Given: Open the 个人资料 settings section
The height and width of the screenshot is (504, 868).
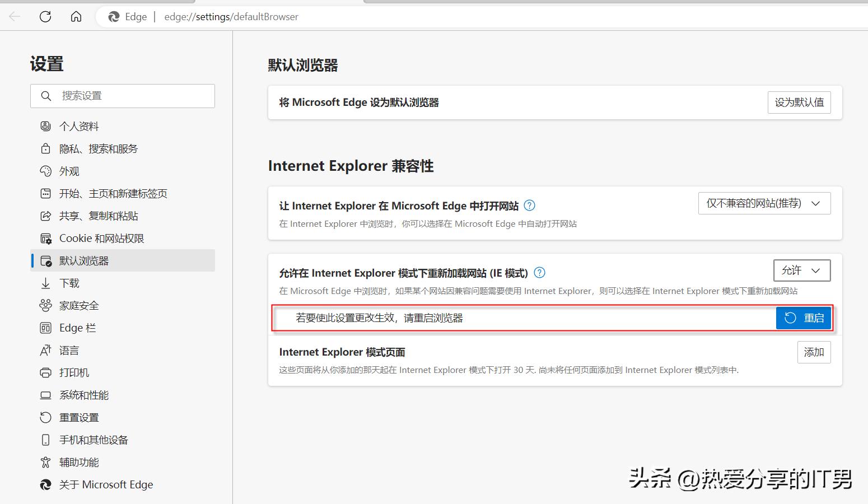Looking at the screenshot, I should tap(78, 126).
